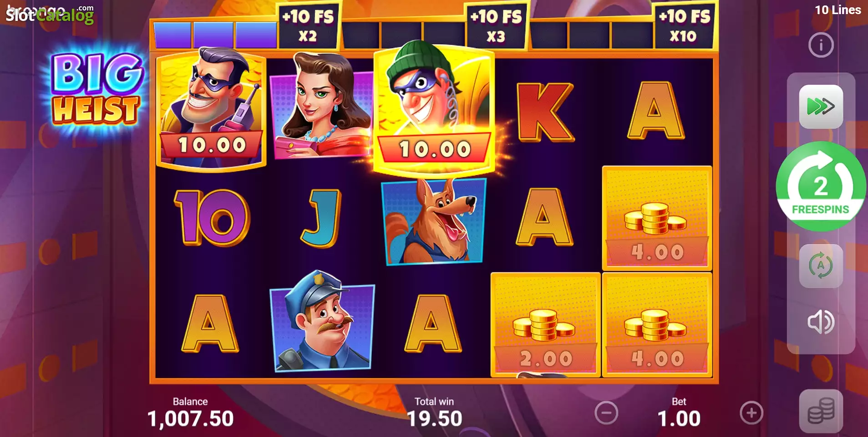Open the game info button
This screenshot has height=437, width=868.
(821, 45)
